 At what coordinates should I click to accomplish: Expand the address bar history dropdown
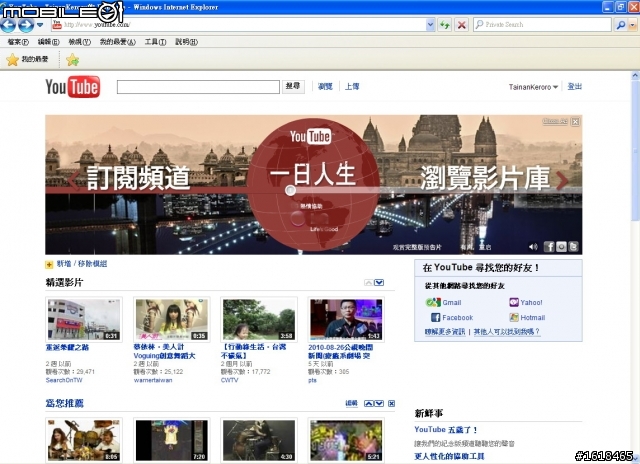coord(430,24)
